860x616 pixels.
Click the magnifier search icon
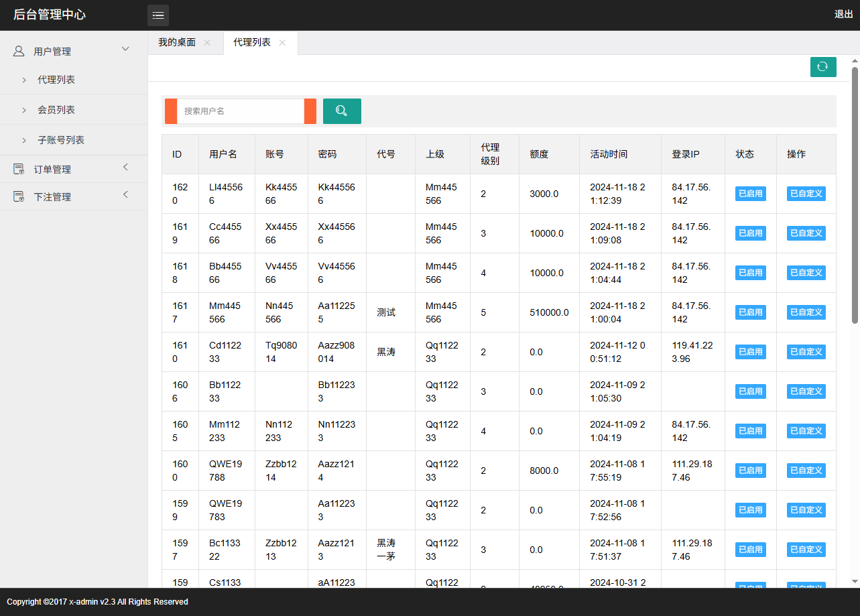click(342, 111)
